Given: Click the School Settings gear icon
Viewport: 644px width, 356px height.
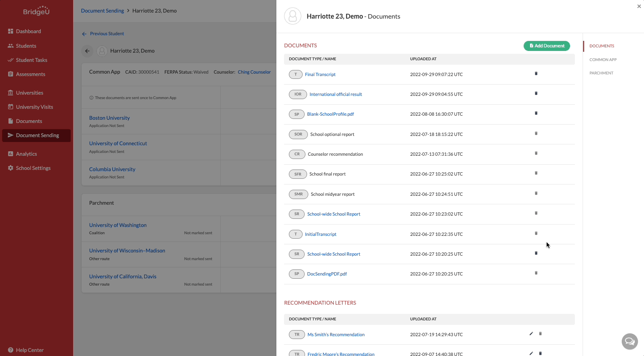Looking at the screenshot, I should (x=11, y=168).
